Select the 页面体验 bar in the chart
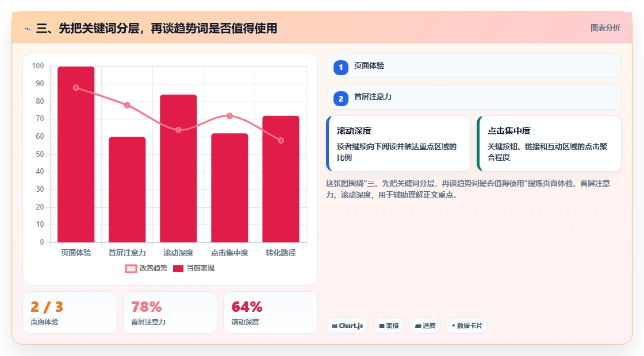The width and height of the screenshot is (644, 356). click(76, 154)
